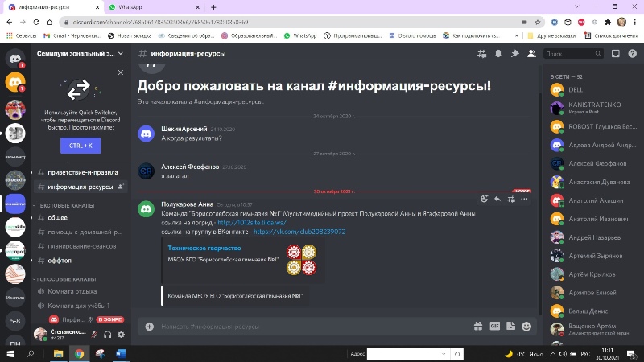Open the vk.com/club208239072 link
The width and height of the screenshot is (644, 362).
[x=299, y=231]
